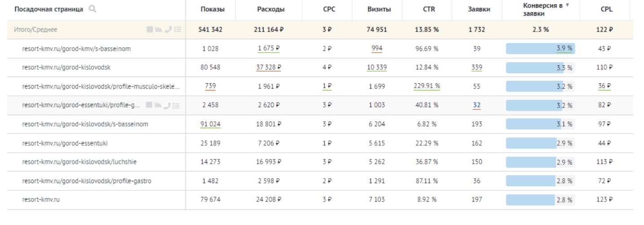Click phone icon in Итого/Среднее row
Screen dimensions: 644x225
168,30
